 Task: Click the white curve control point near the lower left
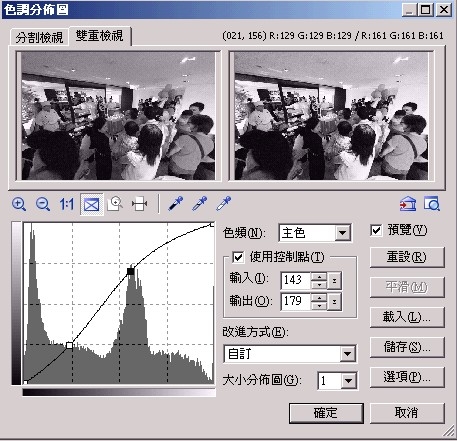pos(69,345)
